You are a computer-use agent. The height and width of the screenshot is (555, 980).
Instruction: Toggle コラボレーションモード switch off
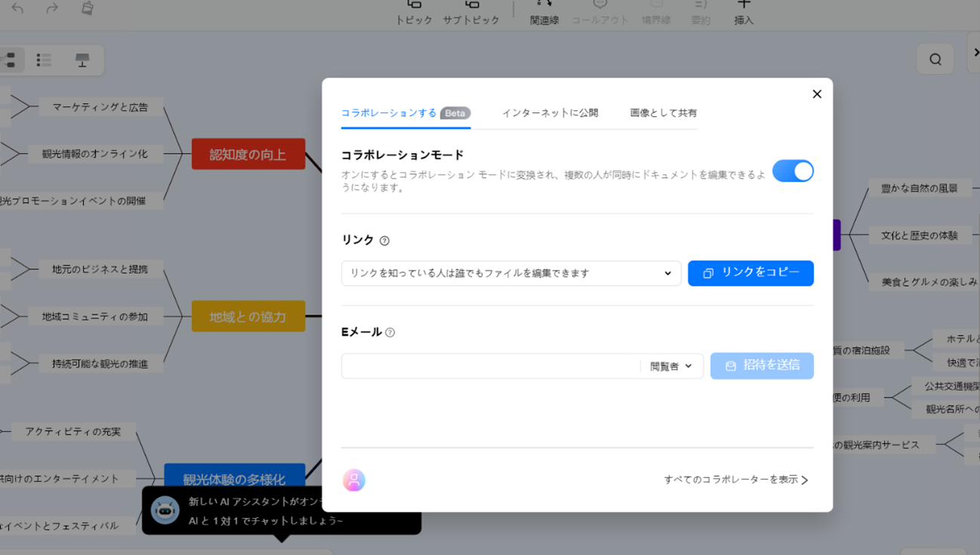793,171
